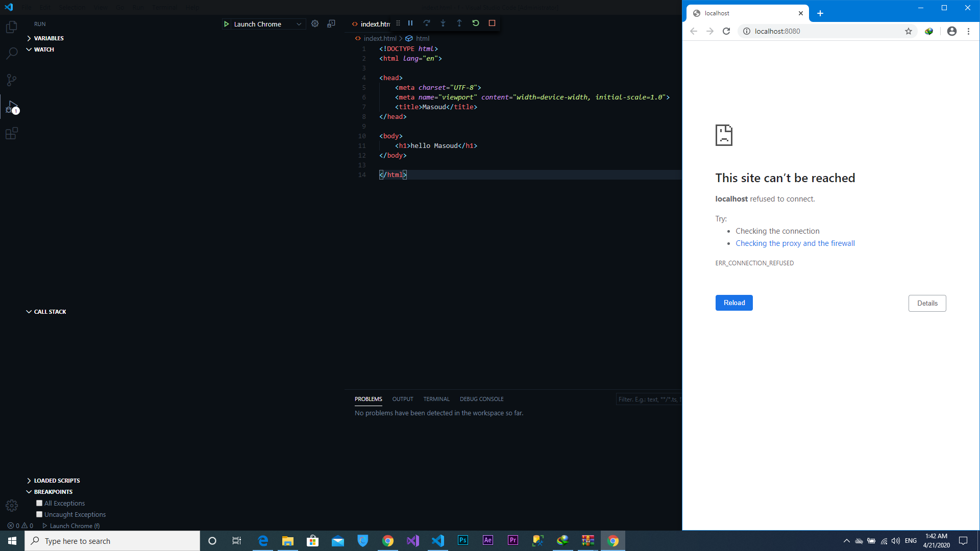This screenshot has width=980, height=551.
Task: Open File Explorer from the taskbar
Action: coord(288,541)
